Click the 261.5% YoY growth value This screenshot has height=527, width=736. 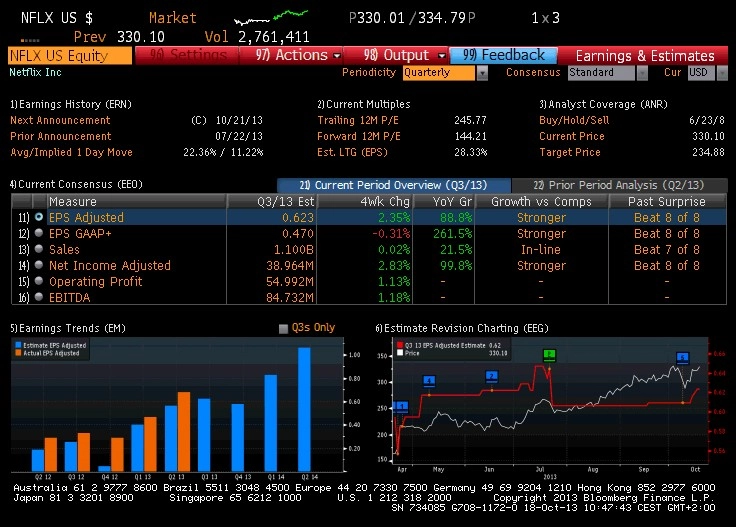tap(452, 233)
